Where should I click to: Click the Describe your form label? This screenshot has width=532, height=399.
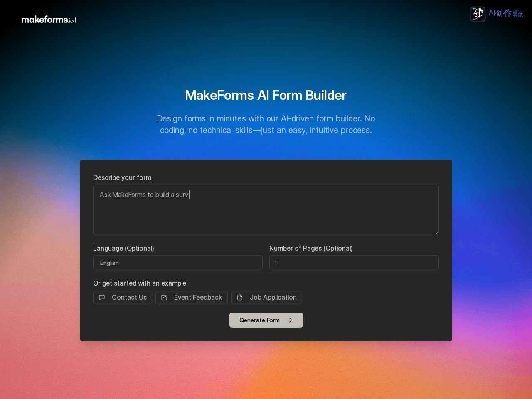pos(122,177)
